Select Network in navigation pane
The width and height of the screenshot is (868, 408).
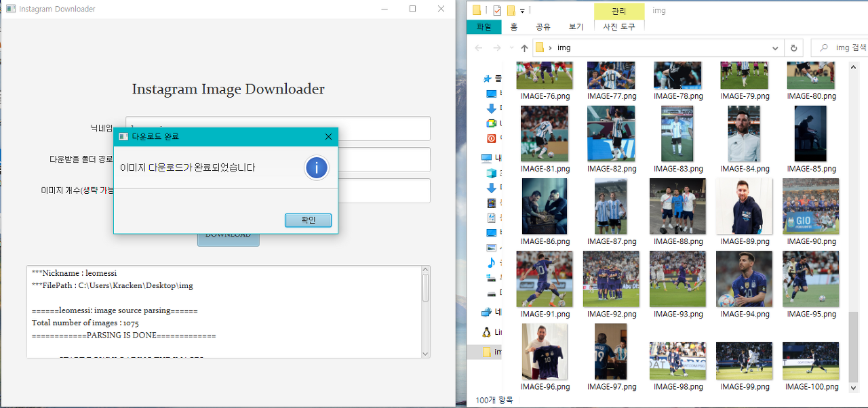tap(486, 312)
